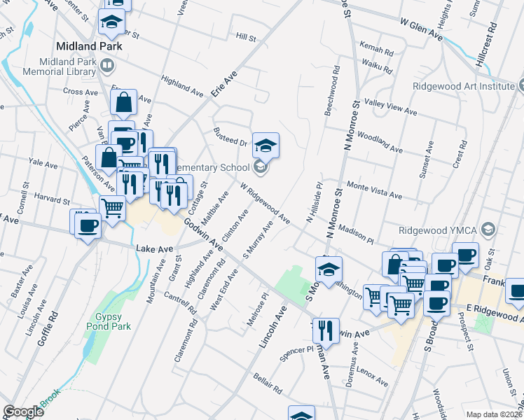Screen dimensions: 524x420
Task: Click the restaurant marker left of Elementary School label
Action: pos(162,165)
